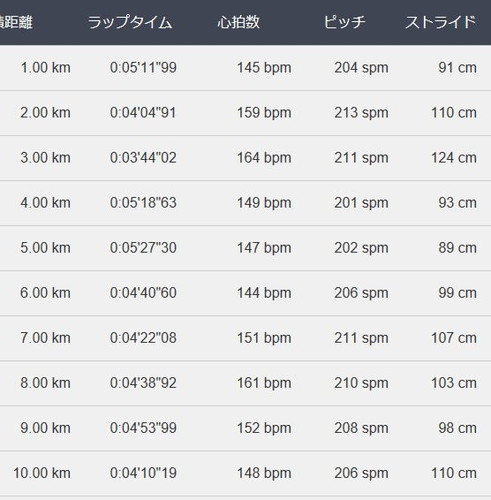Select lap time 0:05'27"30

143,248
